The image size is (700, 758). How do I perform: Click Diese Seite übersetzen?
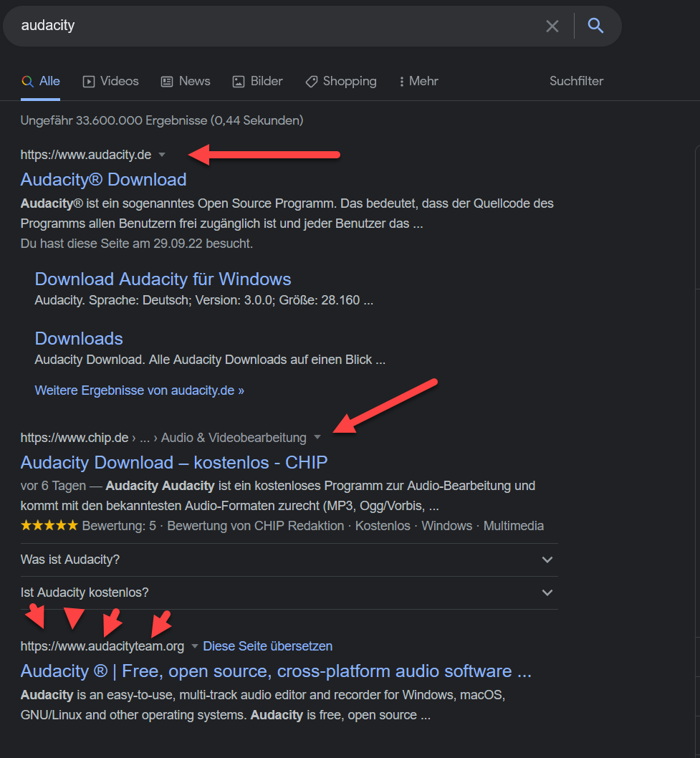click(268, 646)
